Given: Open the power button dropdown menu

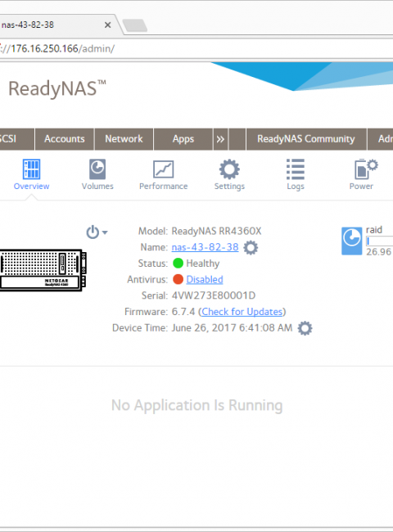Looking at the screenshot, I should coord(97,232).
